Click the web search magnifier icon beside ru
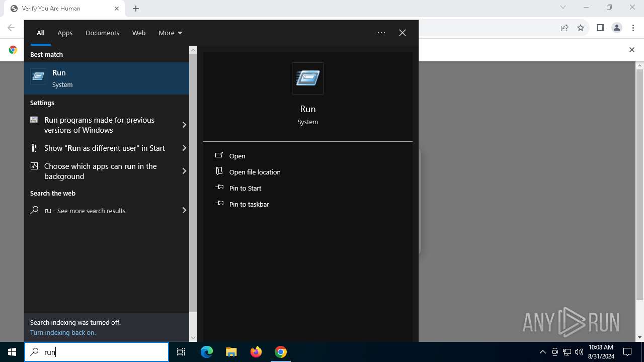The width and height of the screenshot is (644, 362). [34, 210]
